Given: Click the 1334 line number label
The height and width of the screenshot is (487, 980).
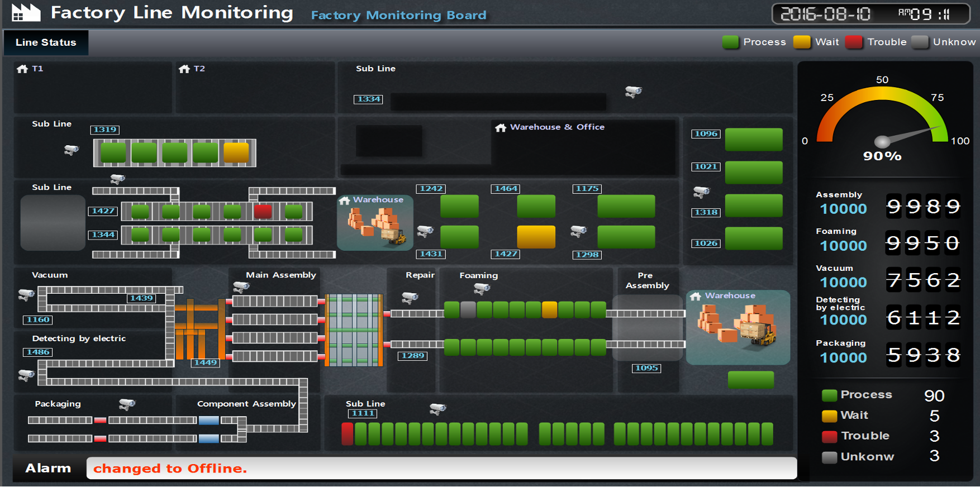Looking at the screenshot, I should pos(368,99).
